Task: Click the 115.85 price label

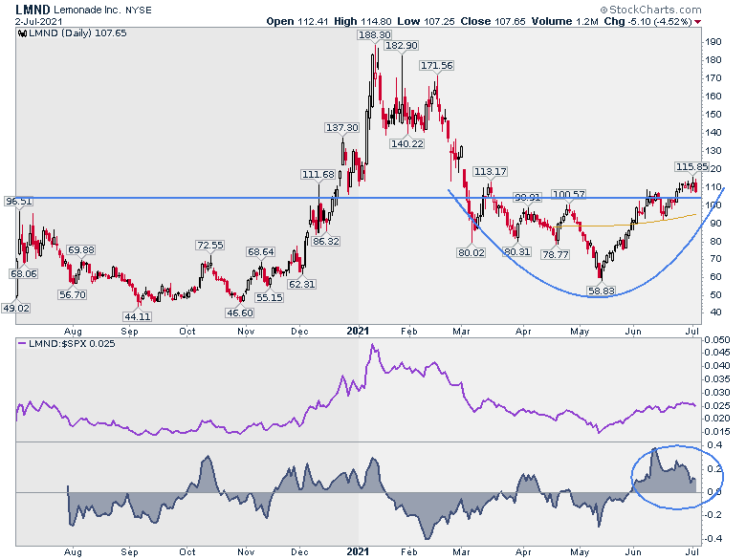Action: tap(691, 167)
